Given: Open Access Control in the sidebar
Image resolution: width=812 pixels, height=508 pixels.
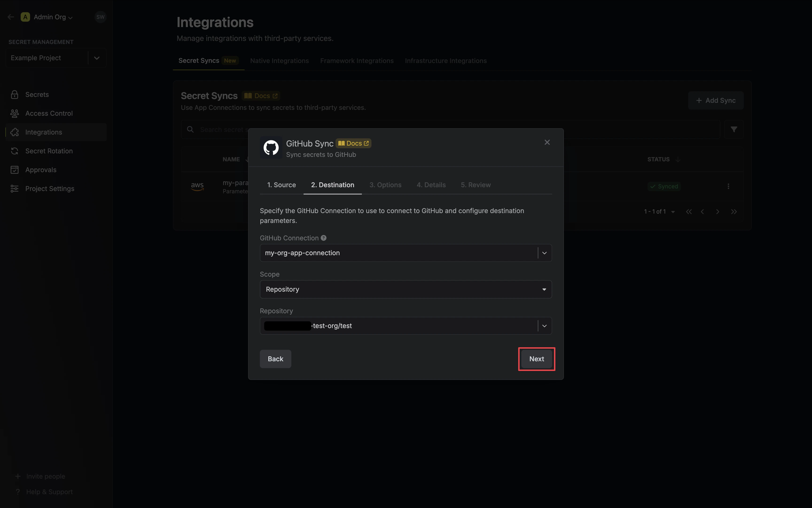Looking at the screenshot, I should pos(56,113).
